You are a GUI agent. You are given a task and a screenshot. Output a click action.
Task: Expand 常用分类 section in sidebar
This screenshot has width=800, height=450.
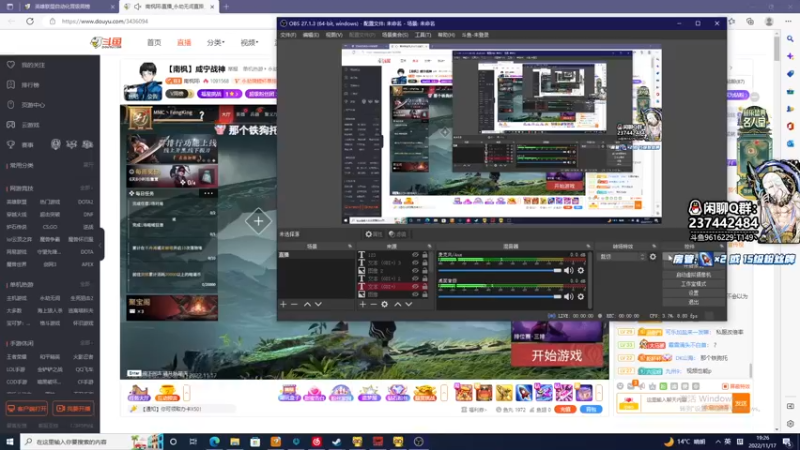click(x=89, y=165)
